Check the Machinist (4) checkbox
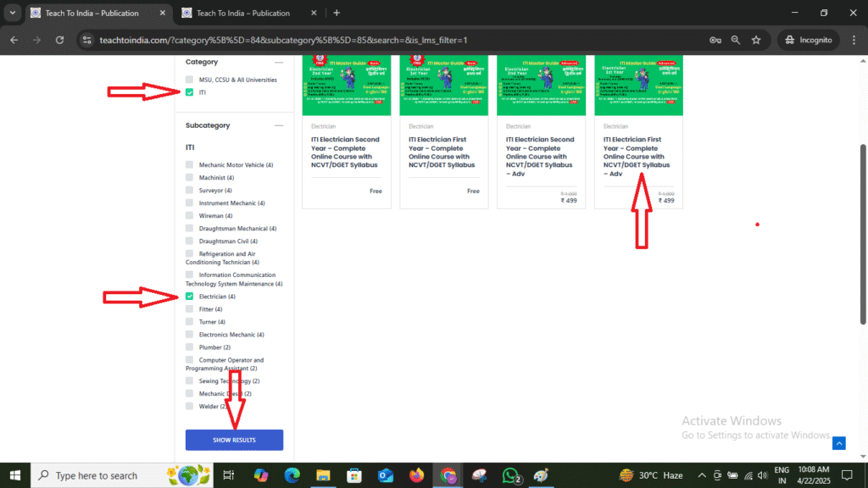Viewport: 868px width, 488px height. click(189, 178)
